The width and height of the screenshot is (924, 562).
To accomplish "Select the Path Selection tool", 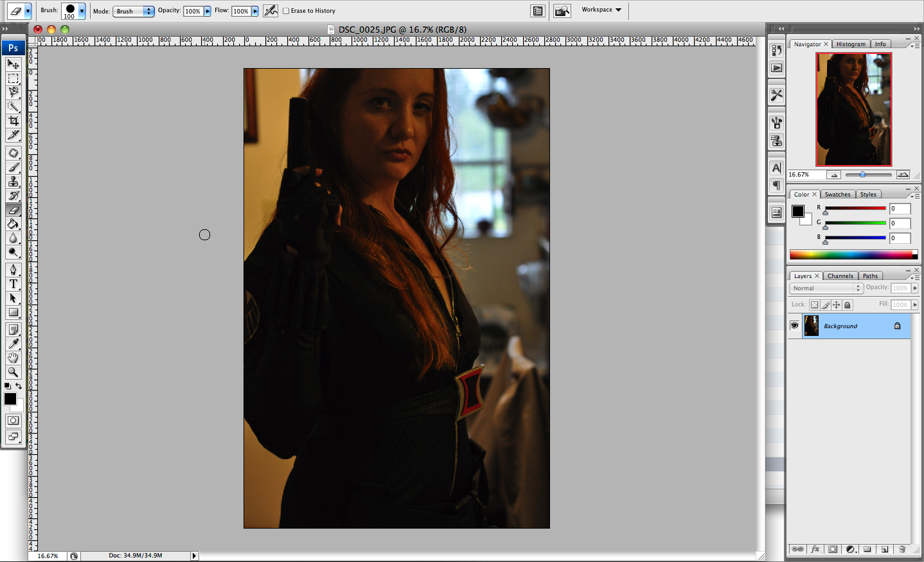I will (x=13, y=298).
